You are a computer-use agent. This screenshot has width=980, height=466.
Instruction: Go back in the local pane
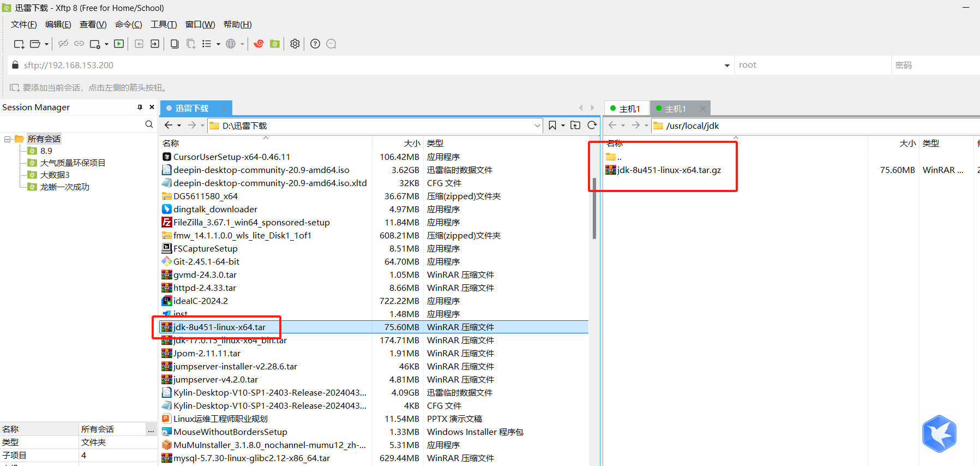coord(169,126)
